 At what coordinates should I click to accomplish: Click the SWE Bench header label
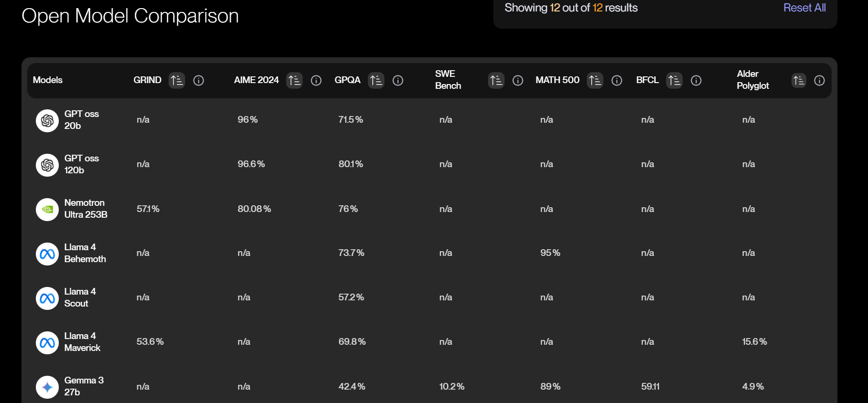point(448,80)
